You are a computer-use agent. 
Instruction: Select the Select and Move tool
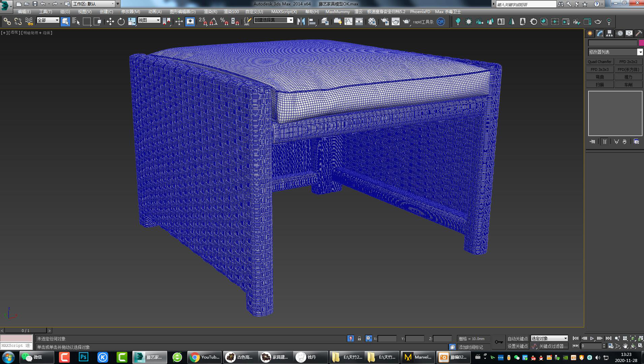pyautogui.click(x=111, y=21)
